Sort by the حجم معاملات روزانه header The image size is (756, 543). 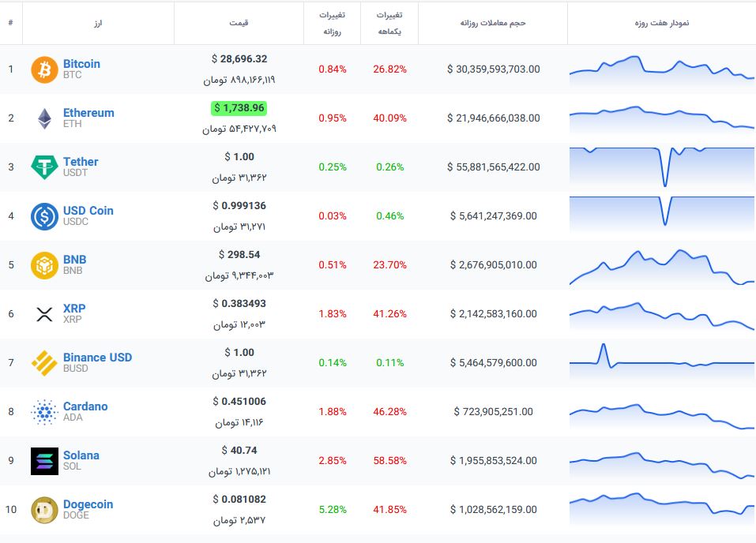tap(493, 23)
